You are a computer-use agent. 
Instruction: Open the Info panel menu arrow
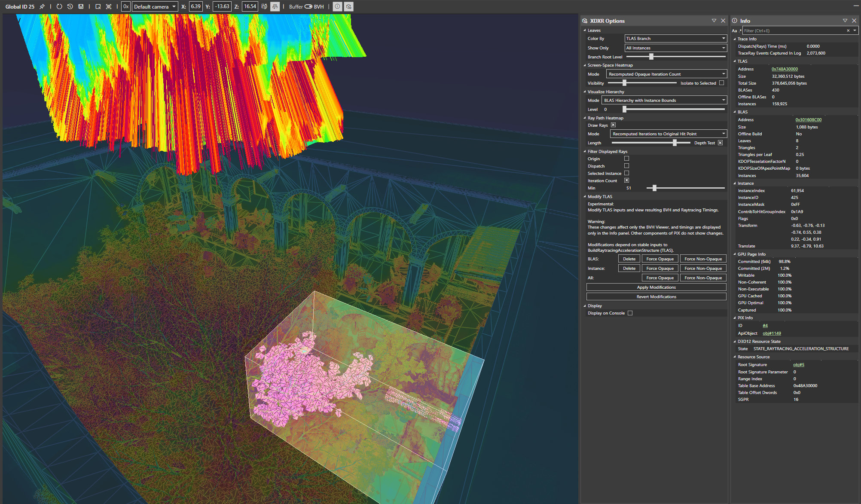click(x=845, y=21)
